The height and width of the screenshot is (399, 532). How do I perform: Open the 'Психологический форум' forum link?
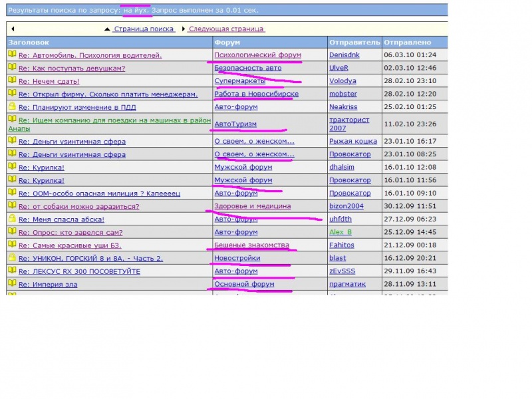(x=257, y=55)
